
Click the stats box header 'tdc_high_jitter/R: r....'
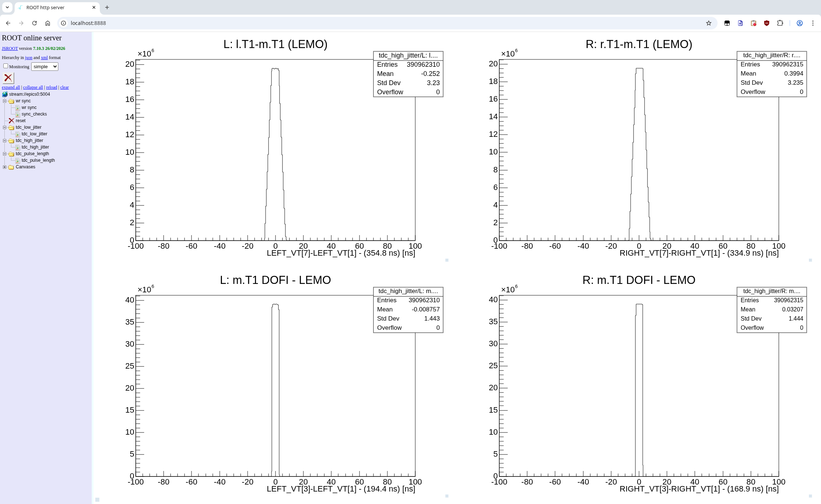coord(772,55)
